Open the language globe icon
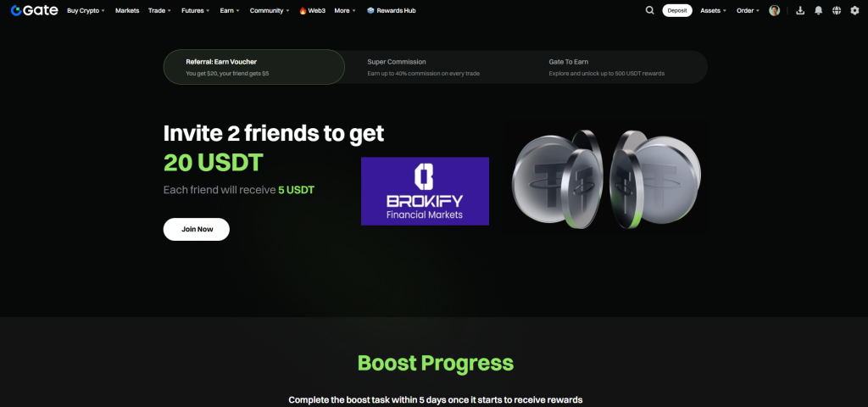This screenshot has width=868, height=407. coord(837,10)
